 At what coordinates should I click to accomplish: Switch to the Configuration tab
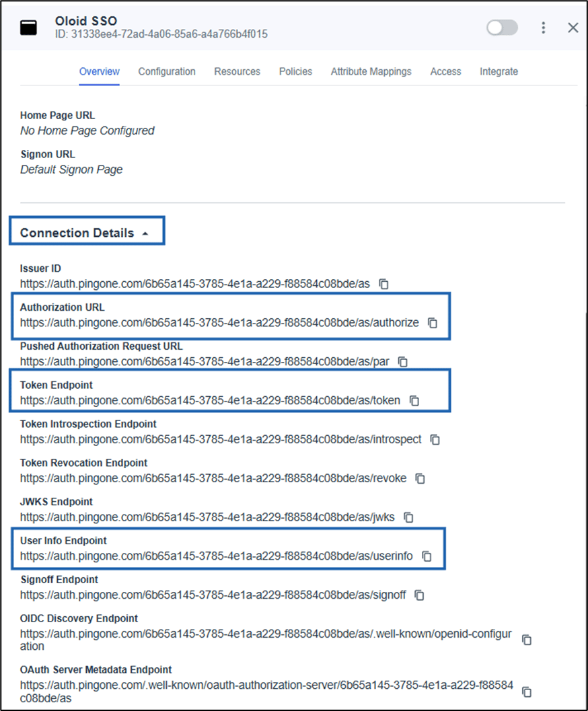click(x=167, y=72)
